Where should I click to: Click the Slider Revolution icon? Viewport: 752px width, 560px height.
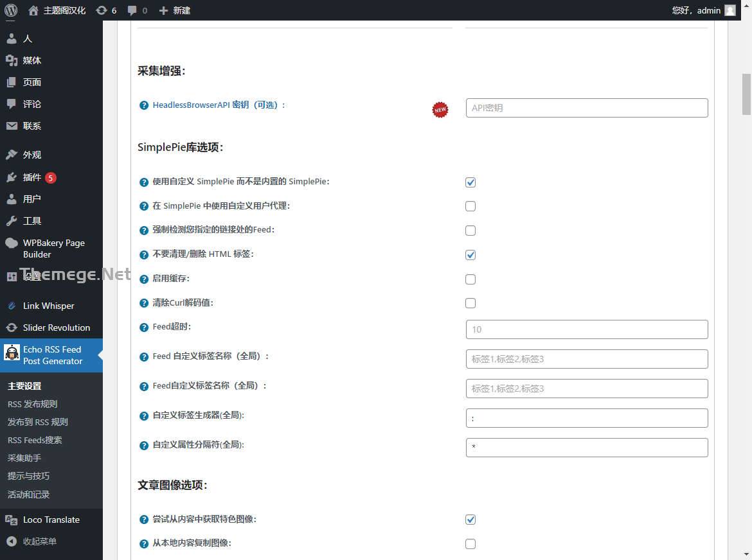tap(12, 328)
